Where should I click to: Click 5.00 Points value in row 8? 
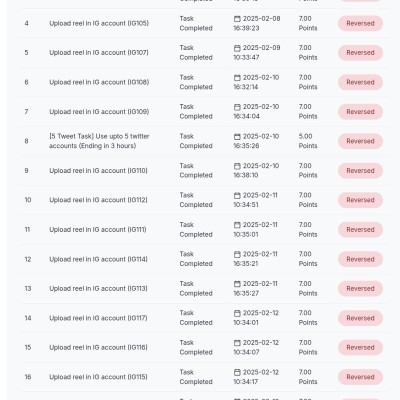[308, 141]
